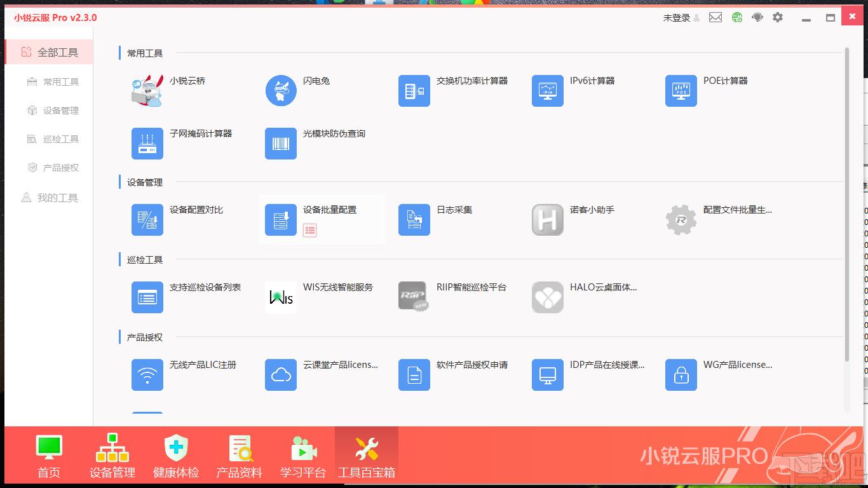Select 我的工具 in the sidebar
Screen dimensions: 868x488
click(x=49, y=198)
